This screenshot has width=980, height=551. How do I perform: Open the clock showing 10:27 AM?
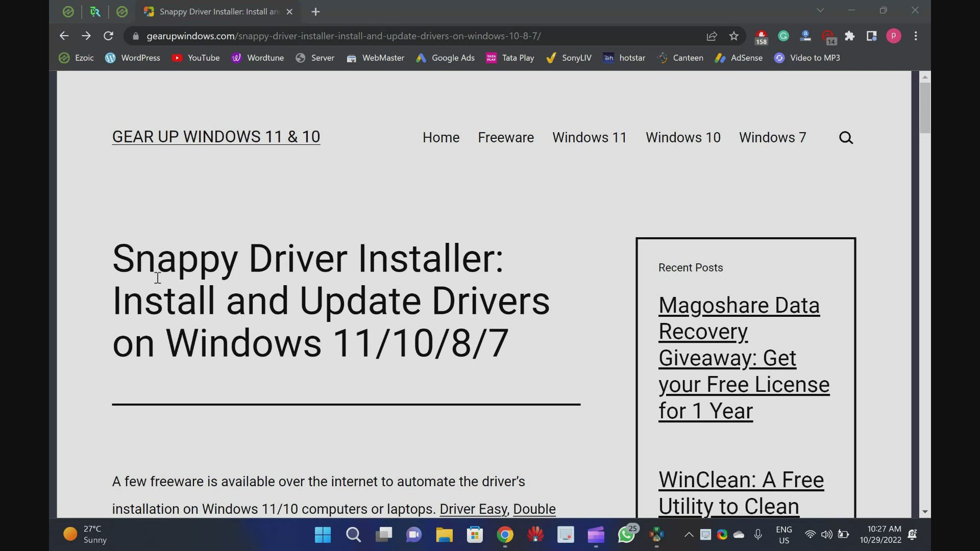[x=880, y=535]
